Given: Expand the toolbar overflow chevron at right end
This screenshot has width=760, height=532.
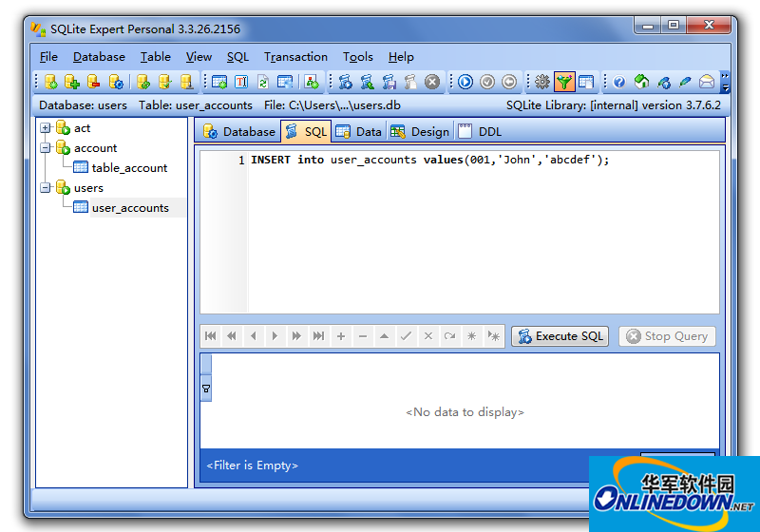Looking at the screenshot, I should point(725,82).
